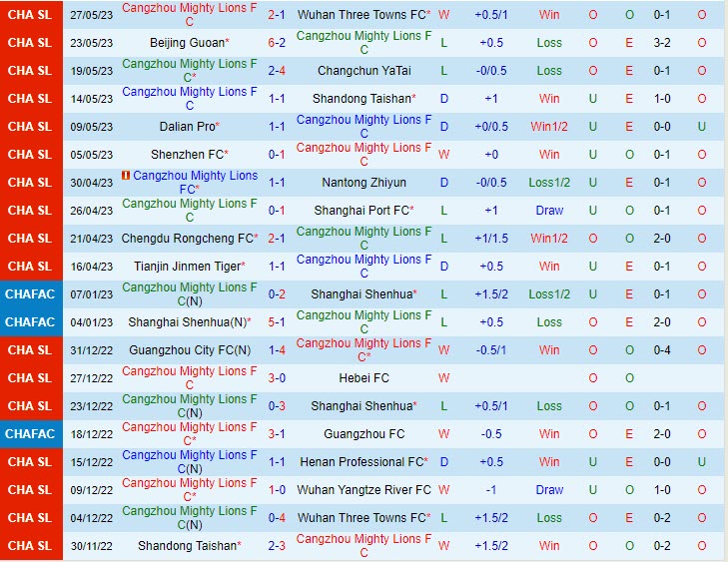
Task: Click Hebei FC team name
Action: click(x=364, y=377)
